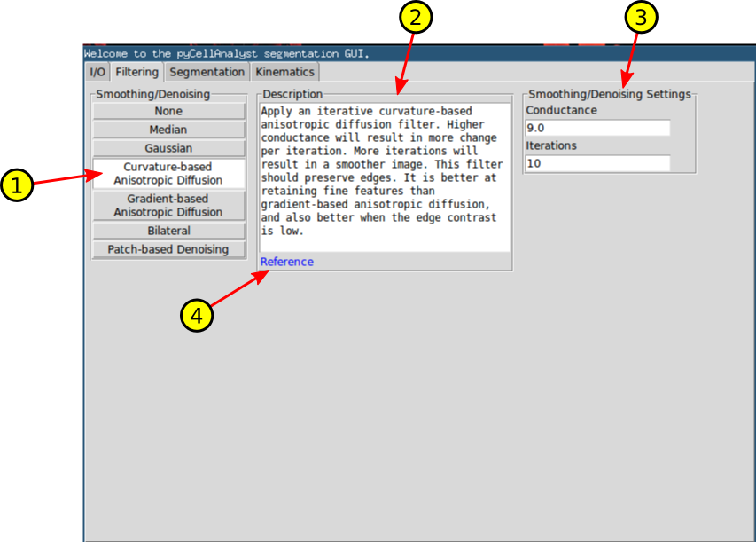This screenshot has width=756, height=542.
Task: Choose the Gaussian filter option
Action: click(168, 148)
